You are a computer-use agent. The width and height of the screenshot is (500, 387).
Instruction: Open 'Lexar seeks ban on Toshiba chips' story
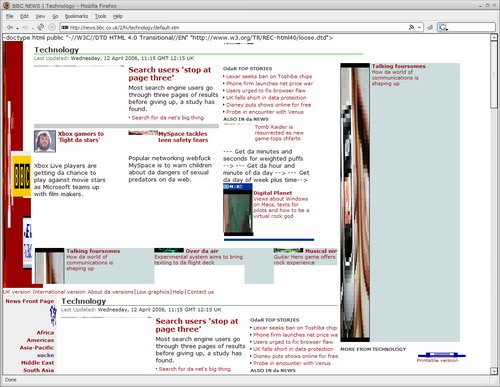[x=269, y=76]
